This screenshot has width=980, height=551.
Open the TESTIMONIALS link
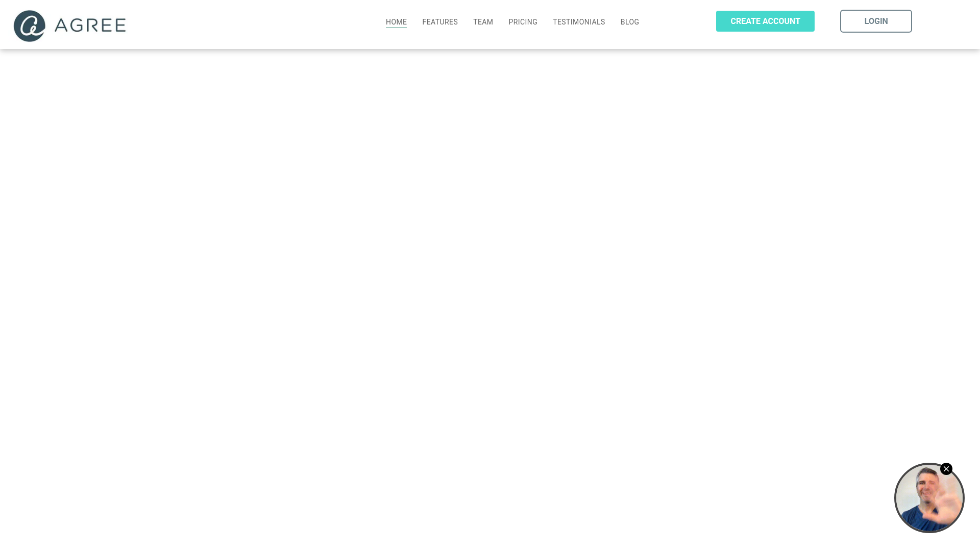tap(579, 22)
